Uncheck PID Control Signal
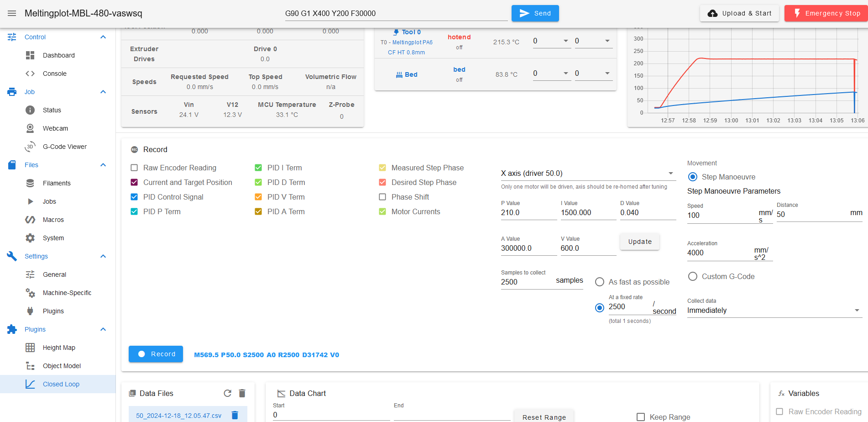868x422 pixels. click(x=134, y=197)
